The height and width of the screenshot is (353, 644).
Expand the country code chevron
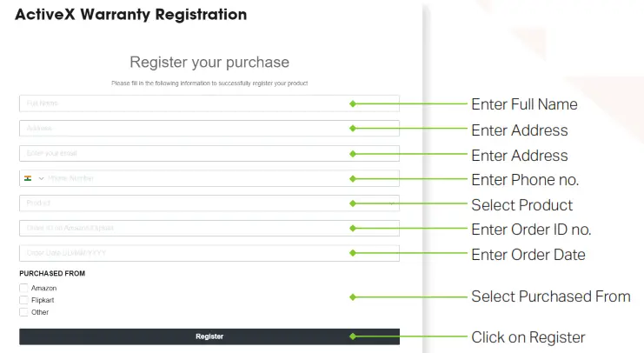pyautogui.click(x=41, y=178)
